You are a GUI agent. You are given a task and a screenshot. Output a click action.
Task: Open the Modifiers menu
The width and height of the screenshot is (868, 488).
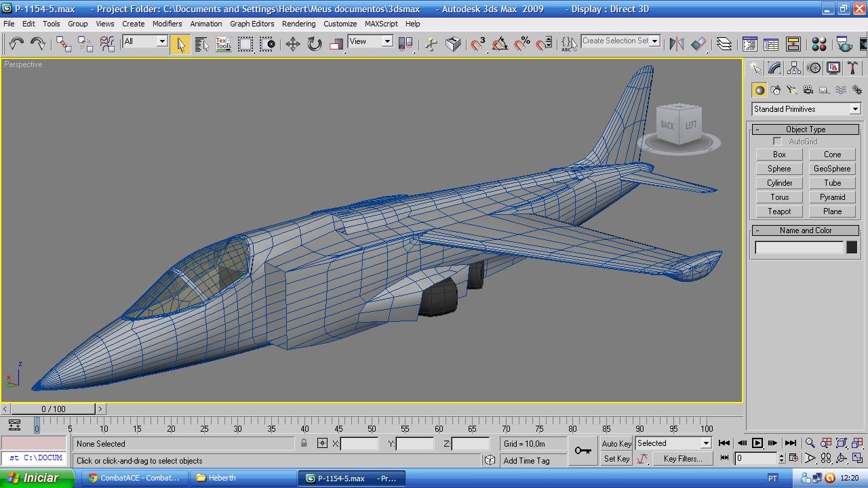[167, 24]
